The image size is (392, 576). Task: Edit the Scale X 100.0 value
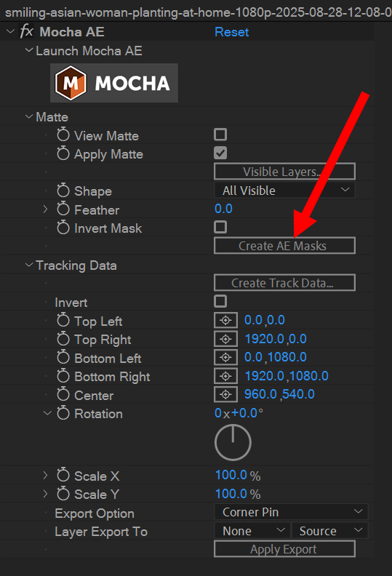[x=231, y=475]
